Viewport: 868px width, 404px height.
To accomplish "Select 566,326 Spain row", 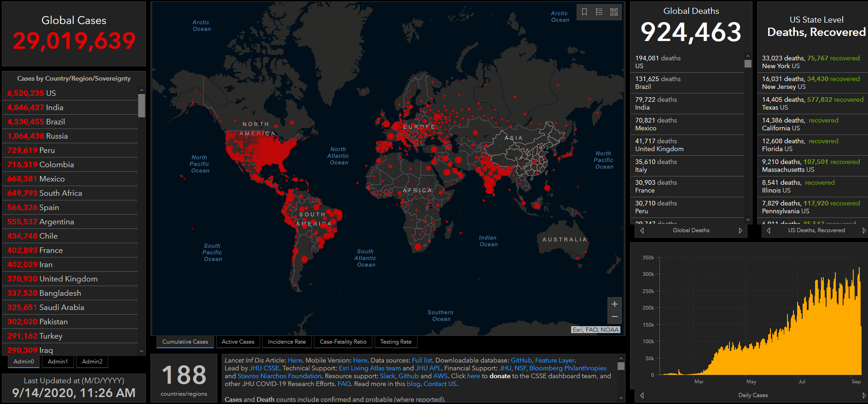I will (70, 207).
